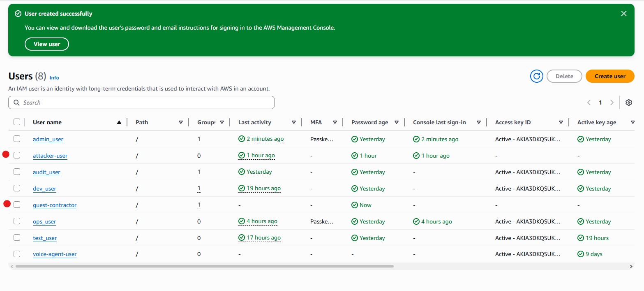Click the Access key ID column header
The image size is (644, 291).
512,122
